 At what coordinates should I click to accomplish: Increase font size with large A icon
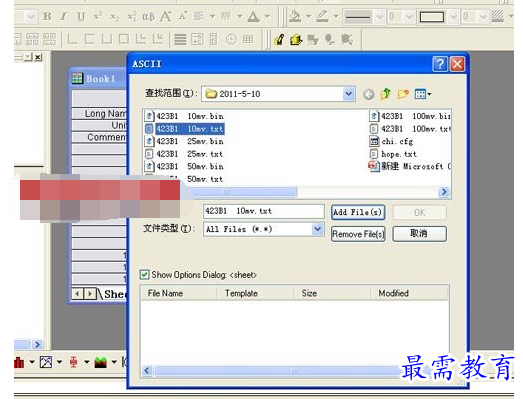[x=166, y=16]
